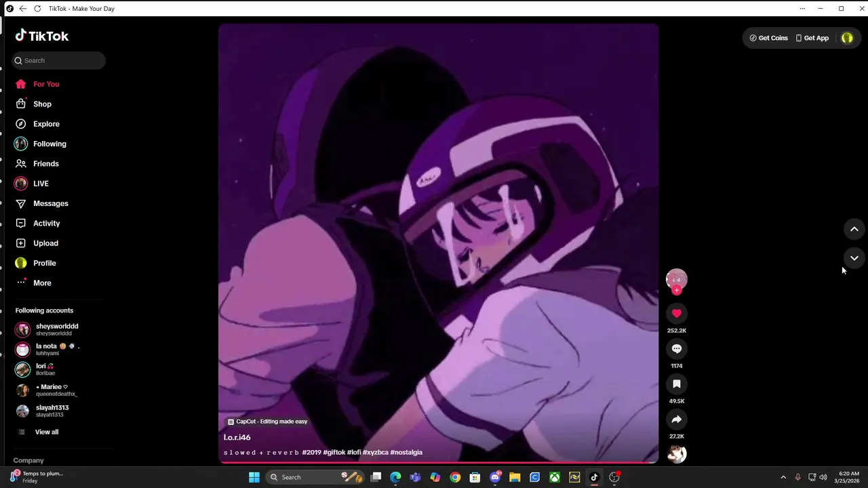This screenshot has height=488, width=868.
Task: Click the For You home icon
Action: tap(21, 84)
